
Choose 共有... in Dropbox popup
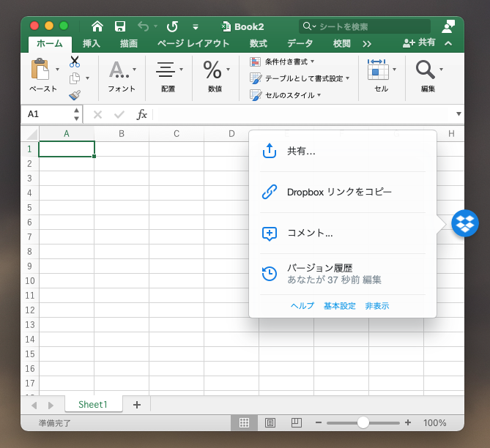pos(343,152)
